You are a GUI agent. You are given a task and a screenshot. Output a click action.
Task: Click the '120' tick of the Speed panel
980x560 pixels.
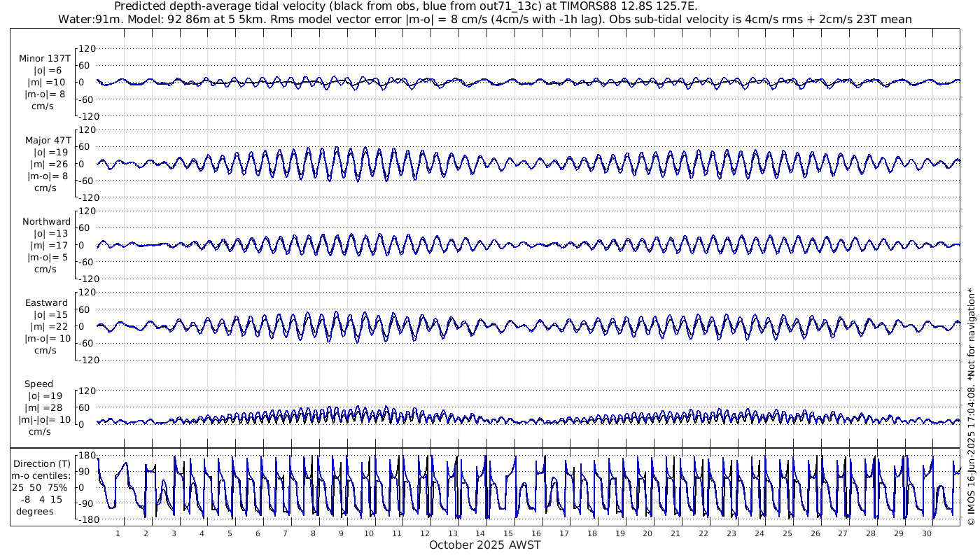pyautogui.click(x=87, y=391)
